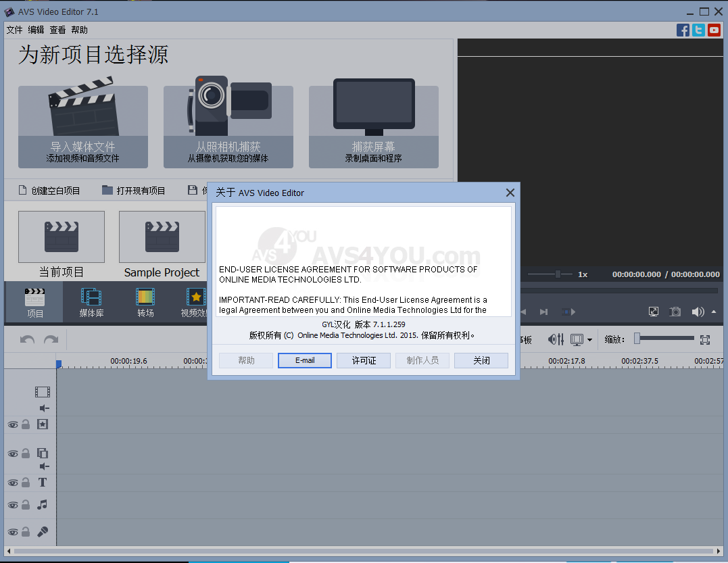The image size is (728, 563).
Task: Mute the preview with the speaker icon
Action: [698, 312]
